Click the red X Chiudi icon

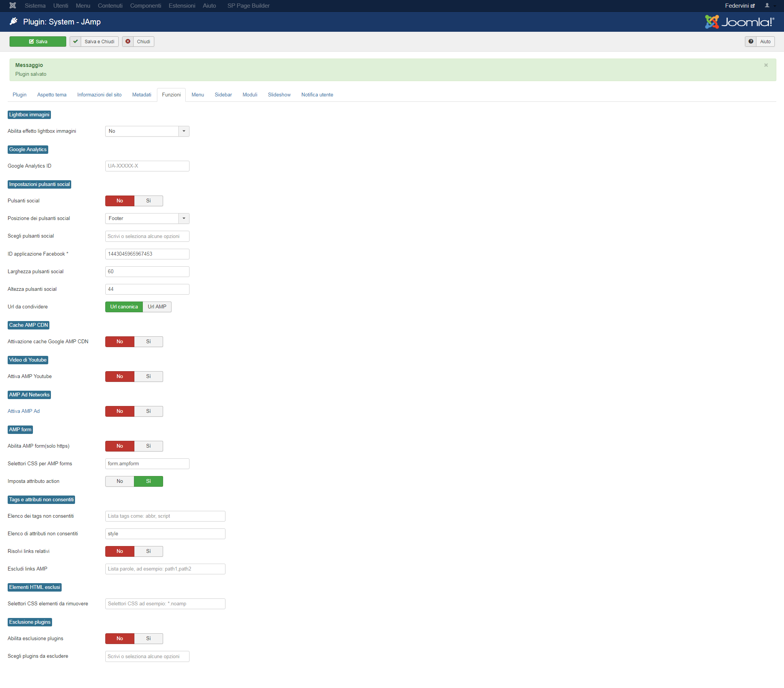(128, 41)
